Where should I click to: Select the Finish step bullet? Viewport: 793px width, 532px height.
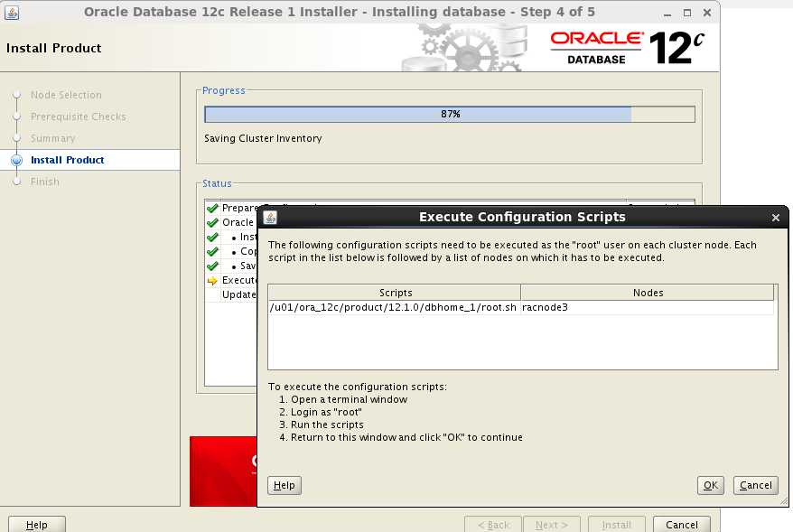16,182
